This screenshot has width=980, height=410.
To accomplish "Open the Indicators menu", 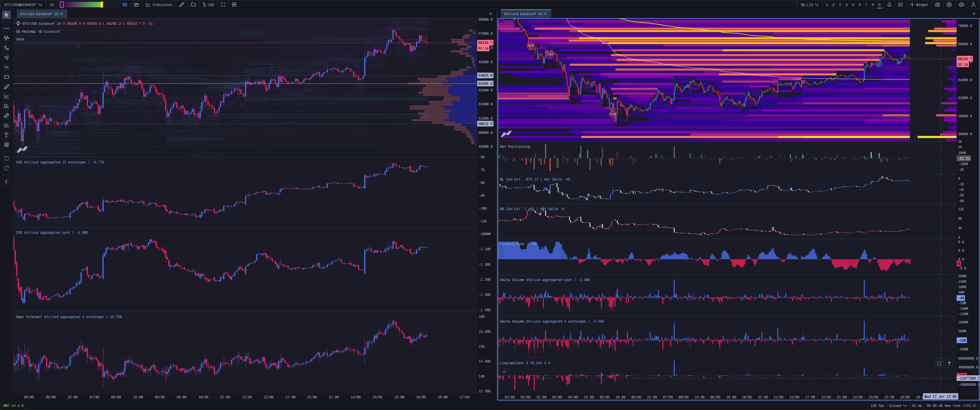I will point(159,5).
